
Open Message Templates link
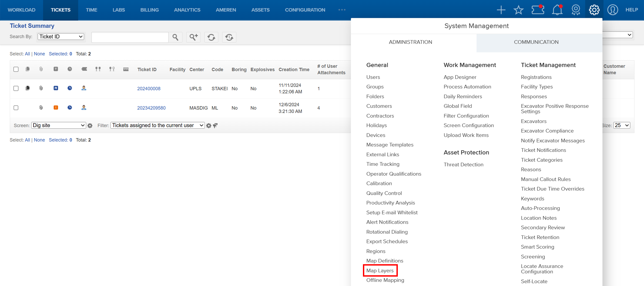click(390, 145)
